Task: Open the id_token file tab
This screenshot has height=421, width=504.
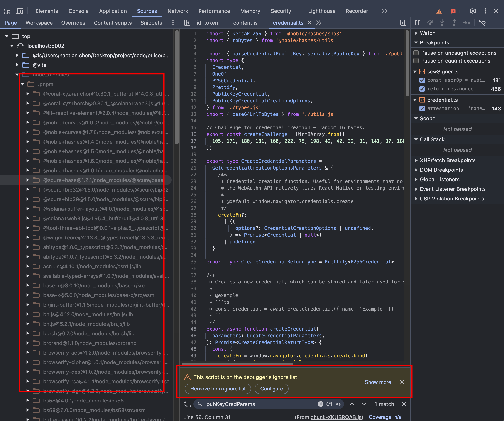Action: pos(207,23)
